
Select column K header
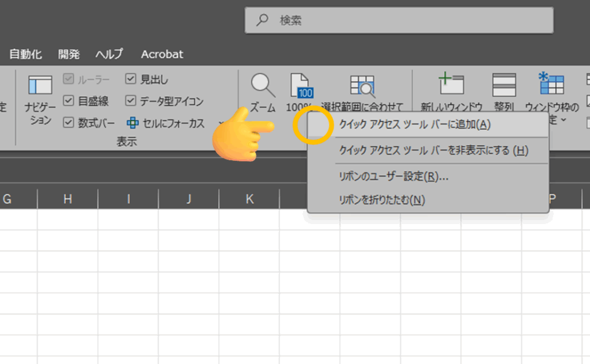point(249,198)
